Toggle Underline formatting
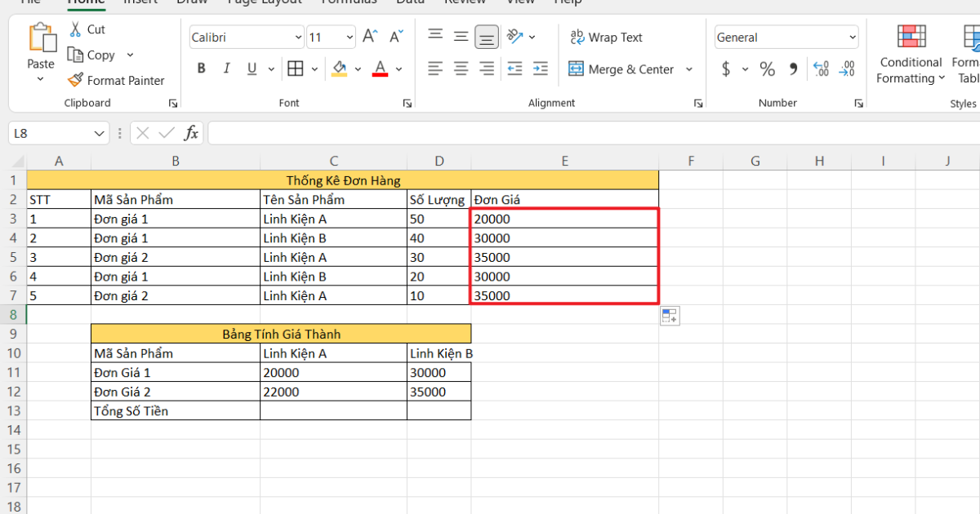This screenshot has width=980, height=514. [252, 69]
